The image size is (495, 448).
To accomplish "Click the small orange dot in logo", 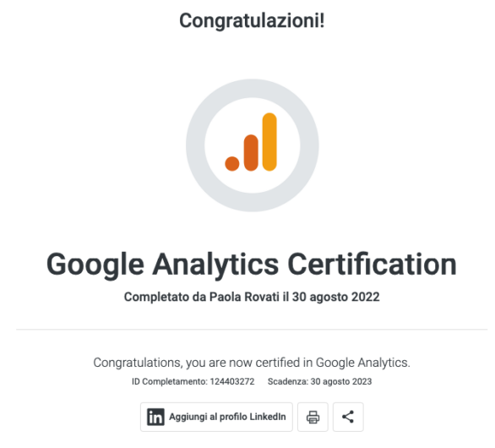I will coord(232,164).
